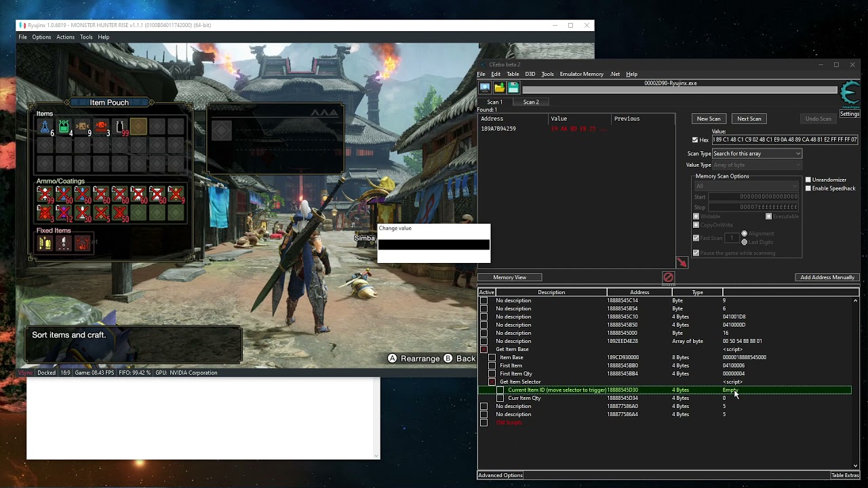Open the memory region All dropdown

click(x=746, y=186)
